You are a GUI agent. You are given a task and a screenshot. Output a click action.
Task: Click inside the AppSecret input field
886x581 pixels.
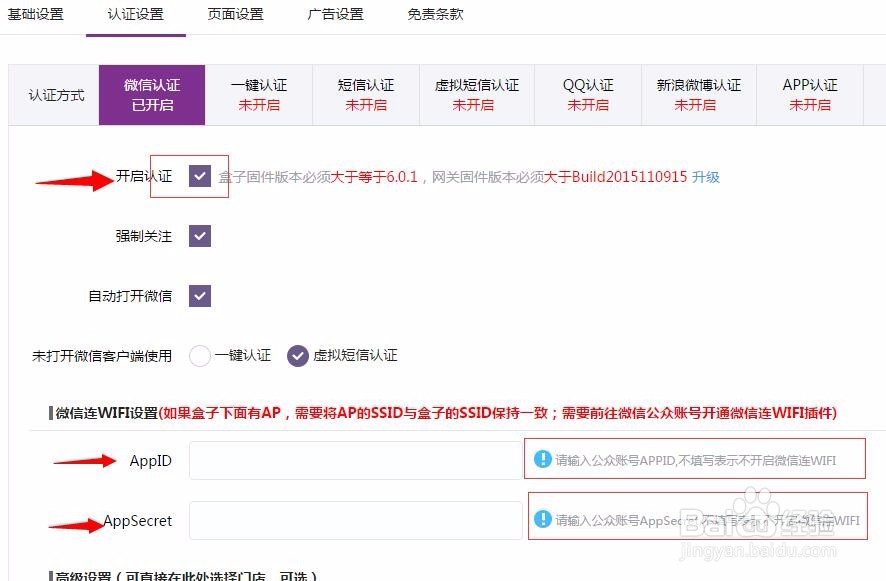click(x=355, y=520)
